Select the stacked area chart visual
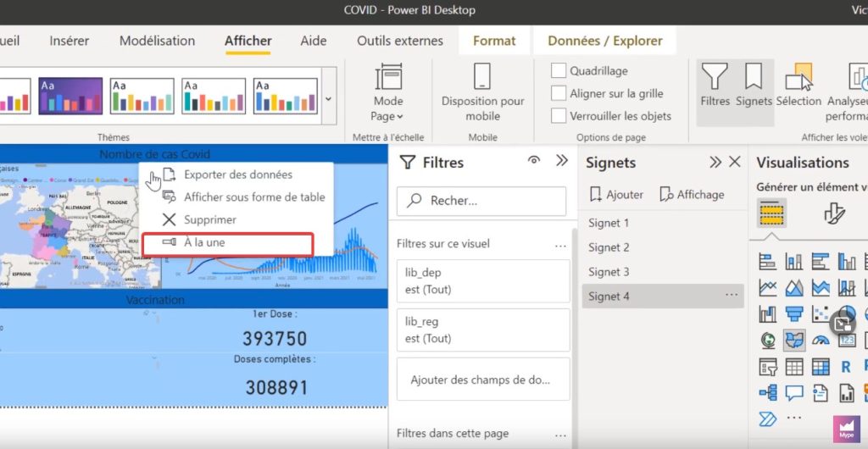 pos(821,287)
